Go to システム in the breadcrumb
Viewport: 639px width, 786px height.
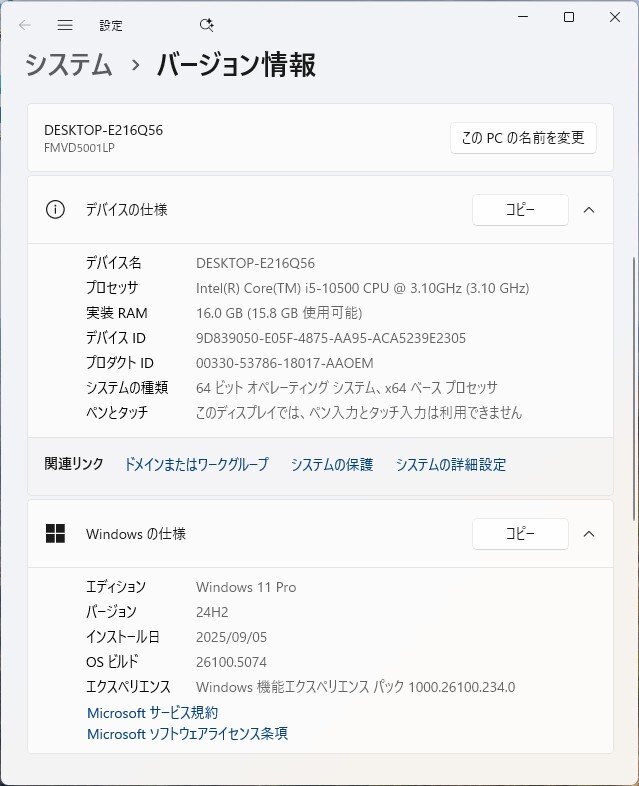pos(68,66)
